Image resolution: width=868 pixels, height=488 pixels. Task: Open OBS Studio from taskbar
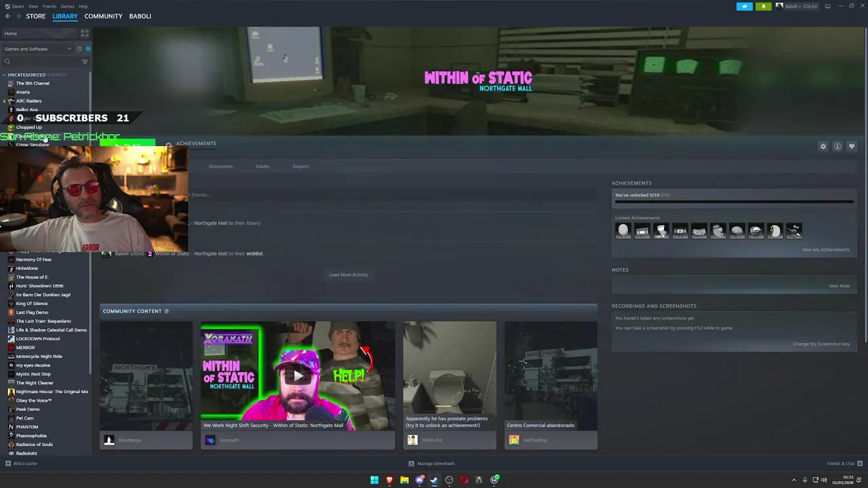point(449,480)
